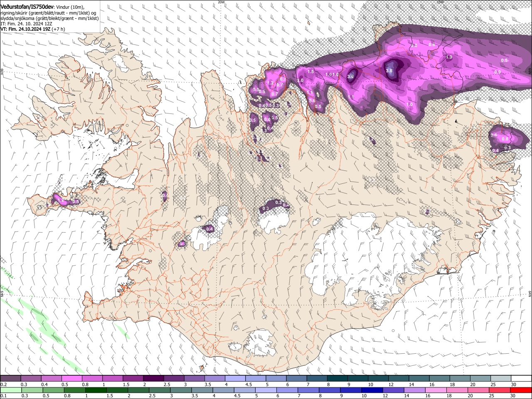Click the 30 label in the lower legend row
532x399 pixels.
pos(513,396)
